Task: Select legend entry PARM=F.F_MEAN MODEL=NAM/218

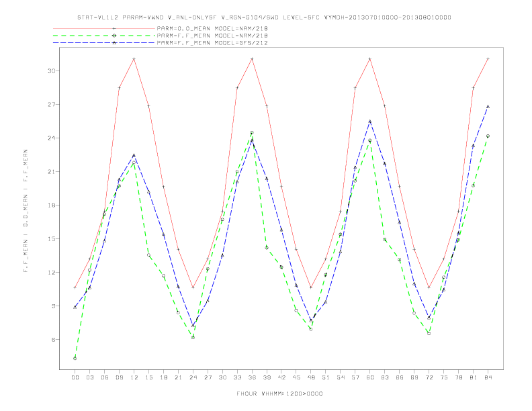Action: [212, 36]
